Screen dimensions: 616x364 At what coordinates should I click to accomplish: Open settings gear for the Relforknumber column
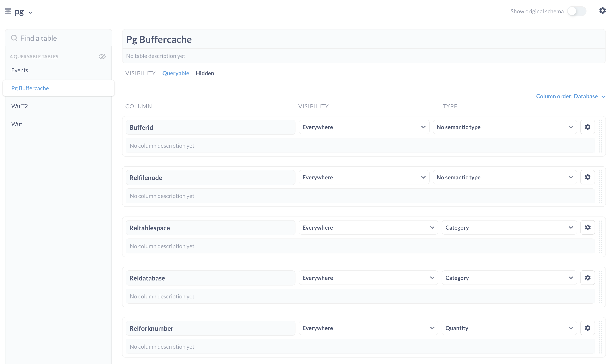(x=588, y=328)
